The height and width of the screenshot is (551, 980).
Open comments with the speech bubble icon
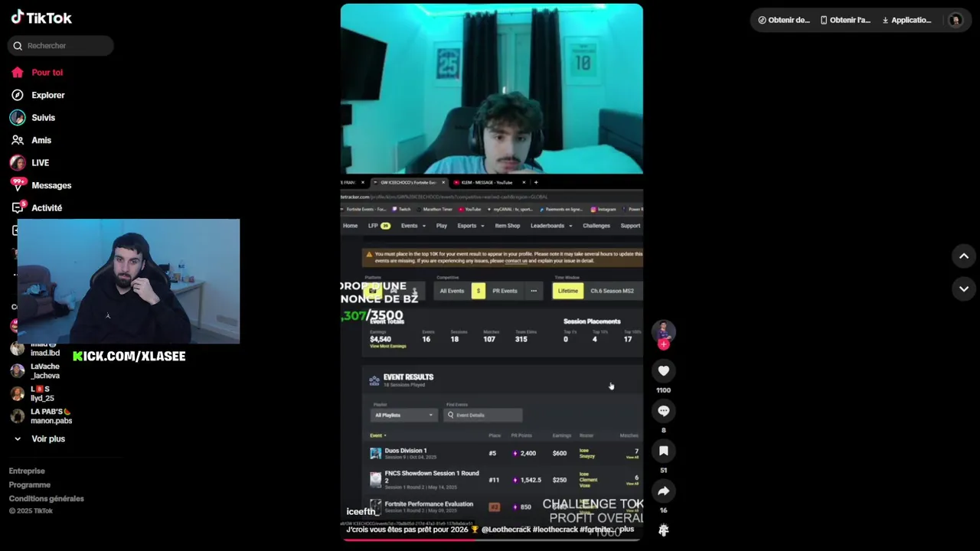(664, 411)
